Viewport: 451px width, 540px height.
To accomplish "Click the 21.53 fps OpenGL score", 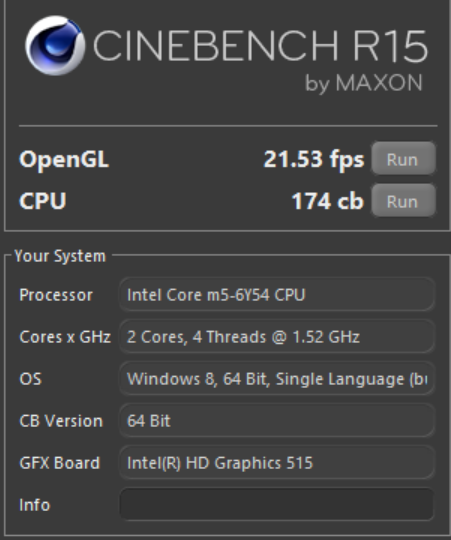I will 314,160.
